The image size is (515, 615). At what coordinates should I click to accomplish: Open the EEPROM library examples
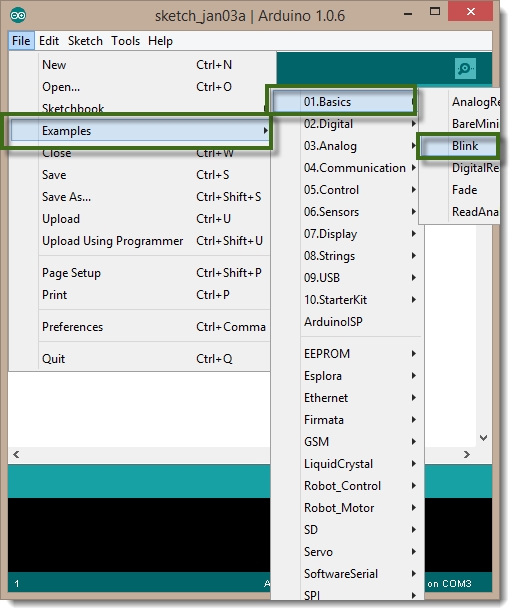[347, 354]
